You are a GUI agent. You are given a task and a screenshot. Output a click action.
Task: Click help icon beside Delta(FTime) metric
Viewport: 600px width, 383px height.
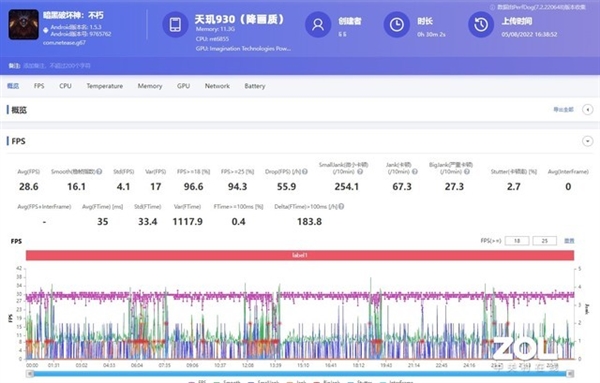[x=341, y=206]
